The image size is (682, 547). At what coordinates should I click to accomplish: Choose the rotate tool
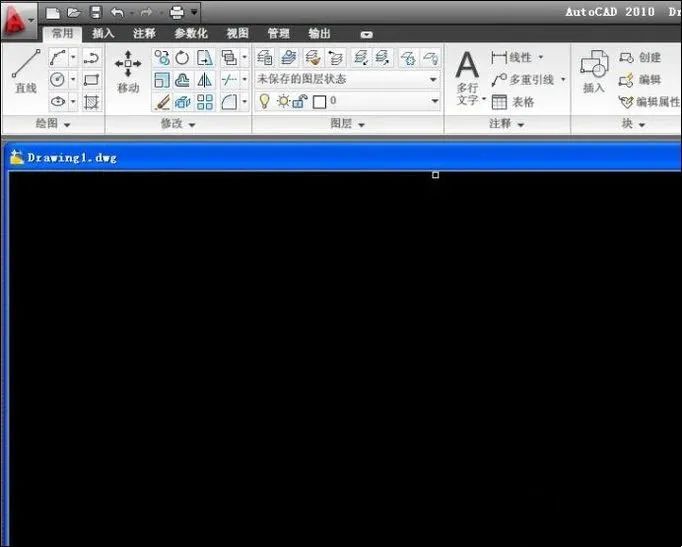tap(183, 57)
